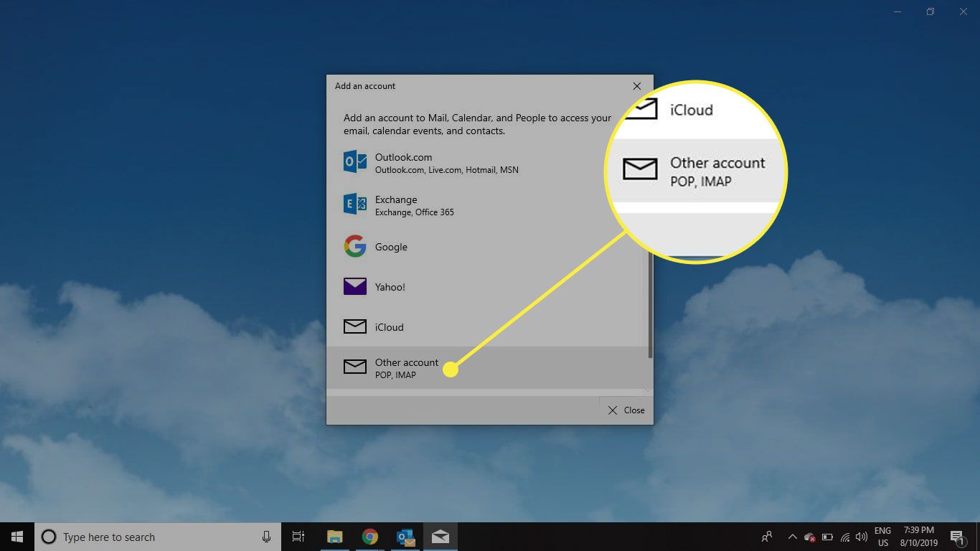Open the People taskbar icon

[767, 537]
